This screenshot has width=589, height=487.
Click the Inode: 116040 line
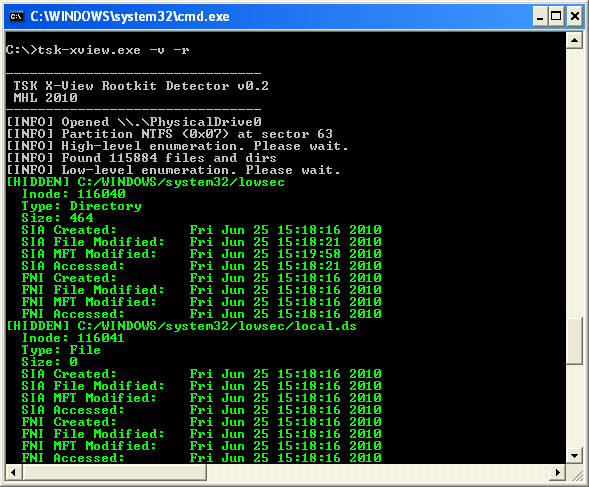74,194
